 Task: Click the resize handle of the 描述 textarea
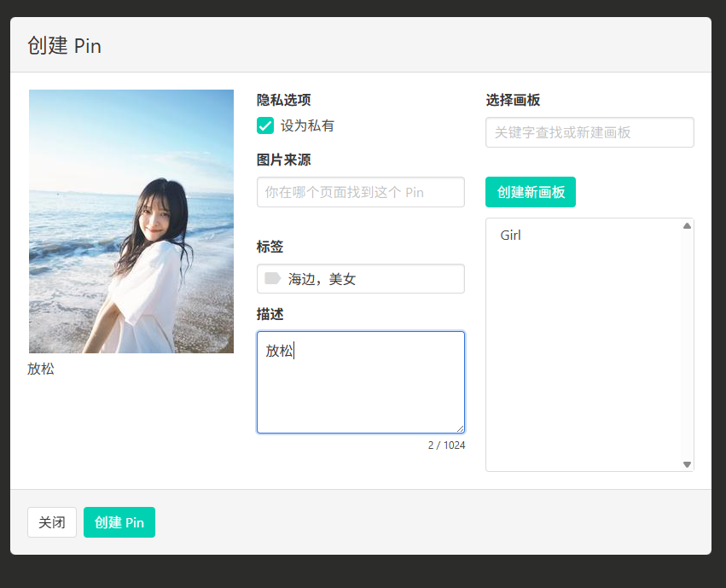click(x=460, y=428)
